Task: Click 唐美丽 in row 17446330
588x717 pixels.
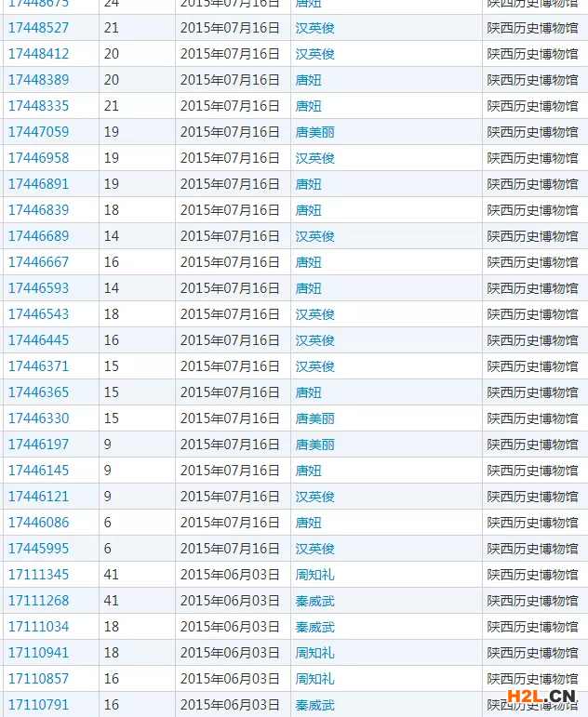Action: (x=314, y=419)
